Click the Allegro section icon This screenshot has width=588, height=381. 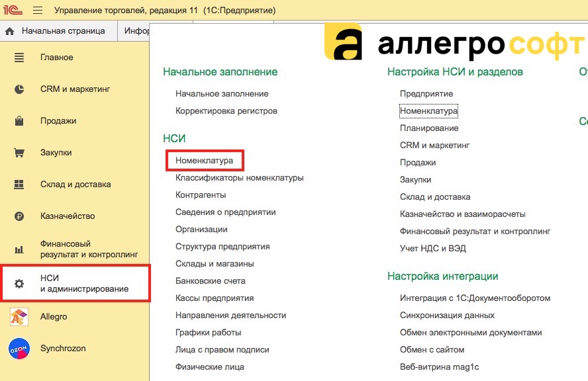pyautogui.click(x=19, y=317)
